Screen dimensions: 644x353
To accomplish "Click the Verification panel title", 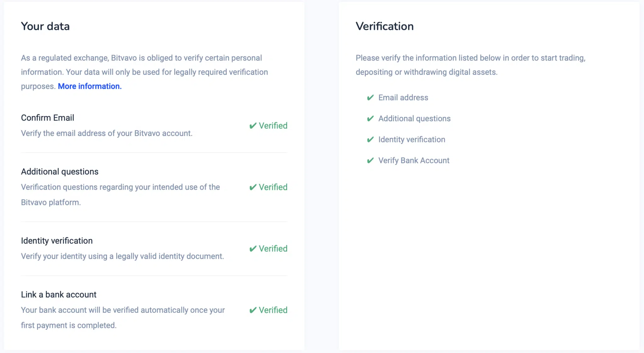I will click(385, 26).
